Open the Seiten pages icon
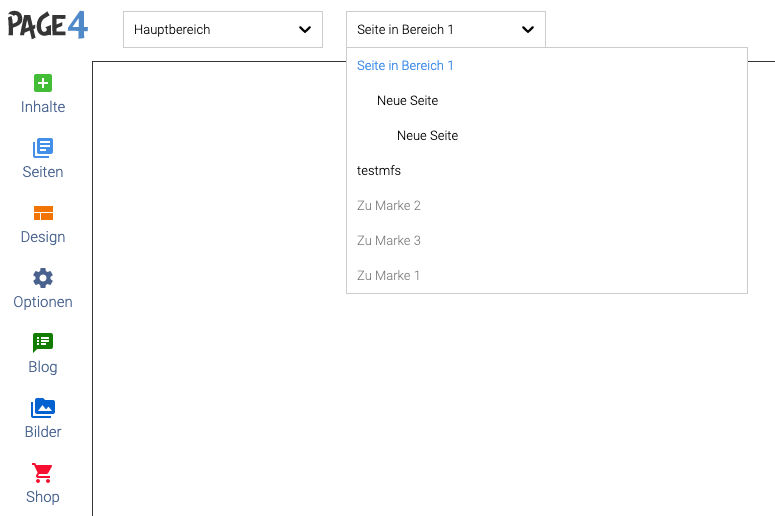 click(x=43, y=148)
